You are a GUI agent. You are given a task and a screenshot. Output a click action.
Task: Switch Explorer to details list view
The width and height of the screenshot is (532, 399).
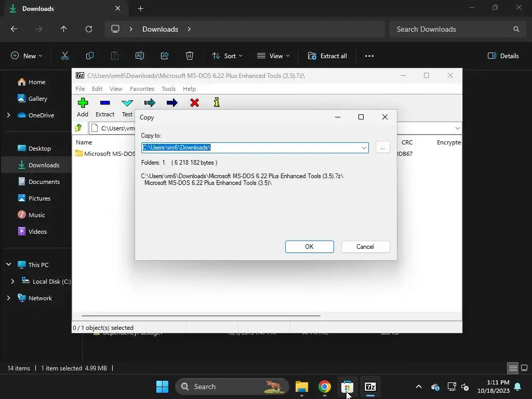[513, 368]
